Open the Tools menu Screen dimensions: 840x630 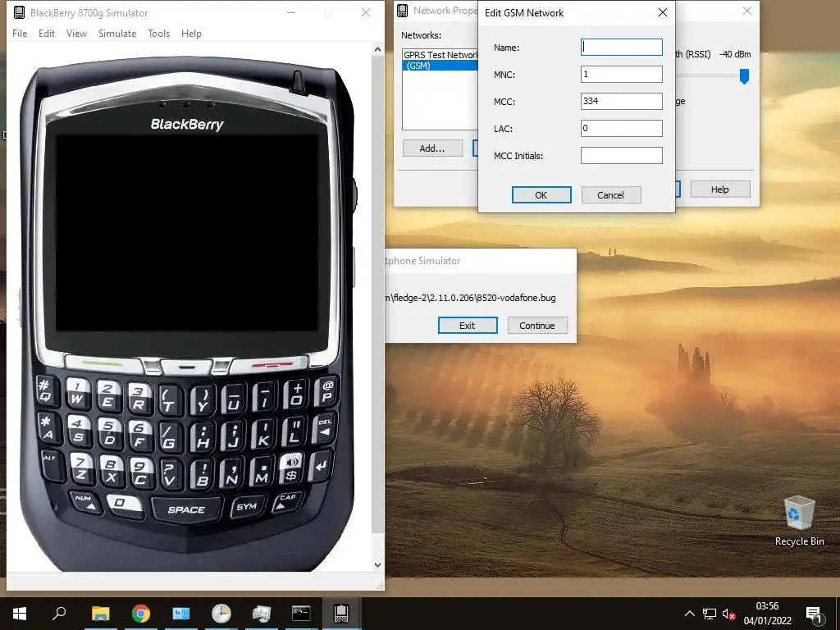pos(158,33)
